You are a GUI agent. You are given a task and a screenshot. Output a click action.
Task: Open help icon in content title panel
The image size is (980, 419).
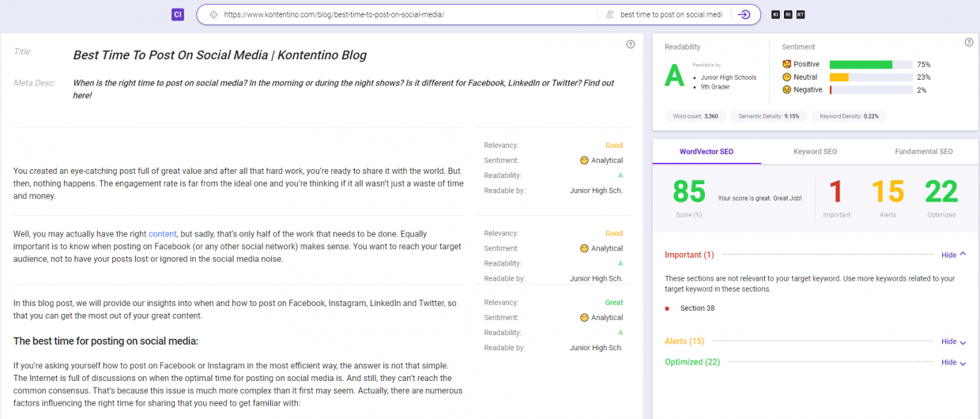click(630, 44)
